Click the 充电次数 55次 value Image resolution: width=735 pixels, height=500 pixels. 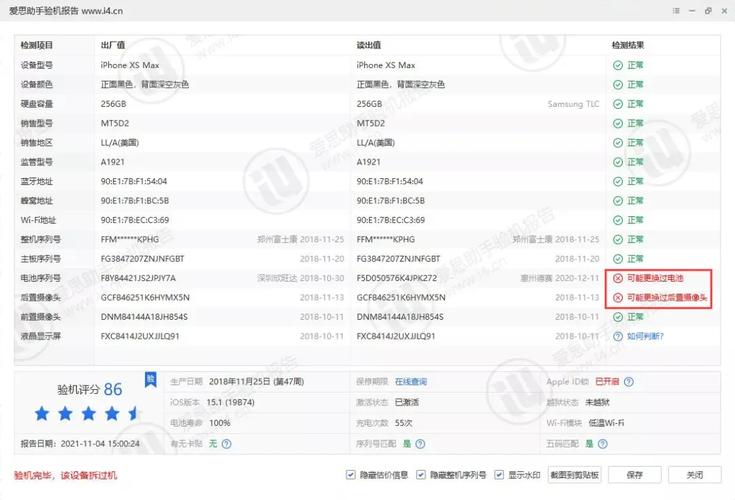tap(404, 423)
